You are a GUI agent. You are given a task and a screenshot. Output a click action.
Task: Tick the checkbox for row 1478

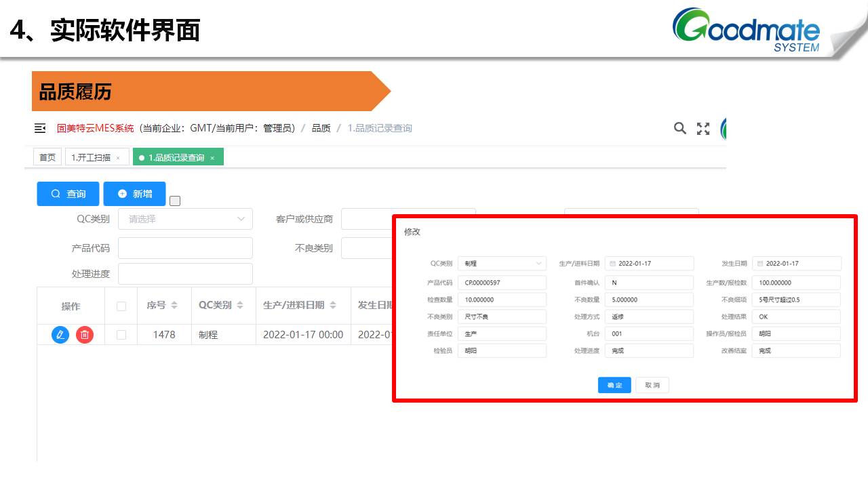[121, 334]
